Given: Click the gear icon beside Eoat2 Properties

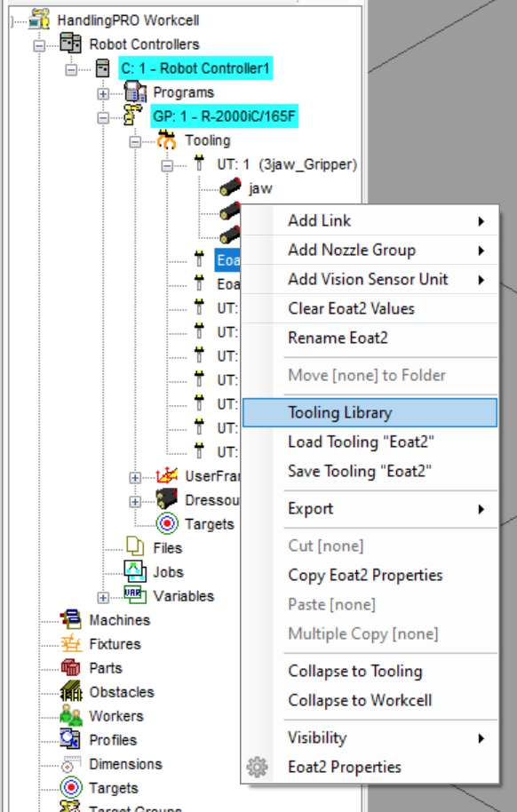Looking at the screenshot, I should (x=257, y=767).
